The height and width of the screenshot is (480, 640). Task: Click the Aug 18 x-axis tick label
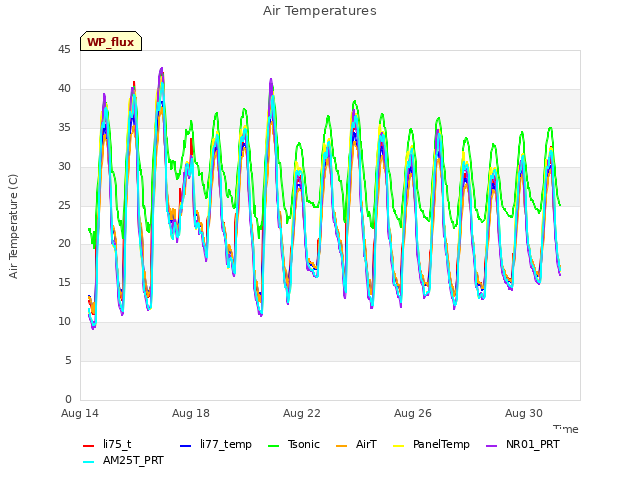click(191, 413)
